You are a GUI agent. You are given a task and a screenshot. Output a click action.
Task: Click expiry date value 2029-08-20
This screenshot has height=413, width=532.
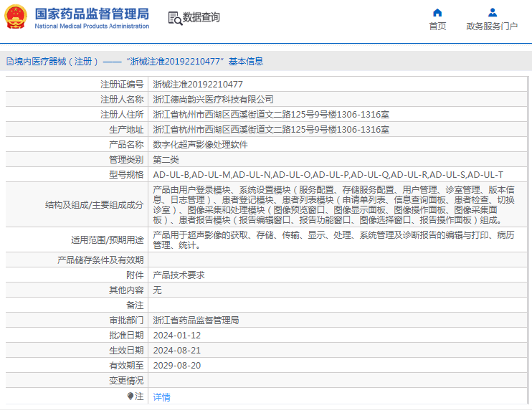click(176, 365)
